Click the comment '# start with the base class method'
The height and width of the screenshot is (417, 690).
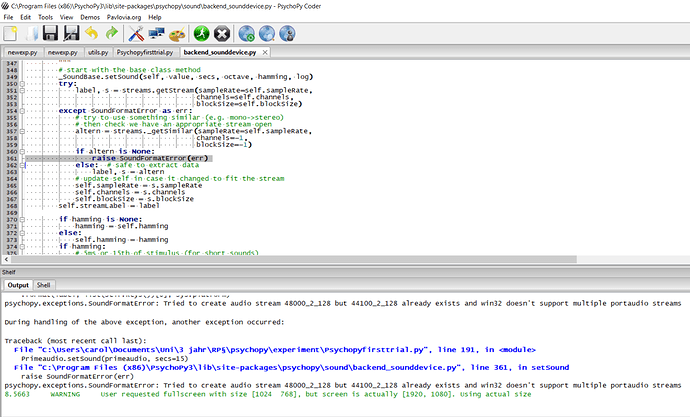129,70
